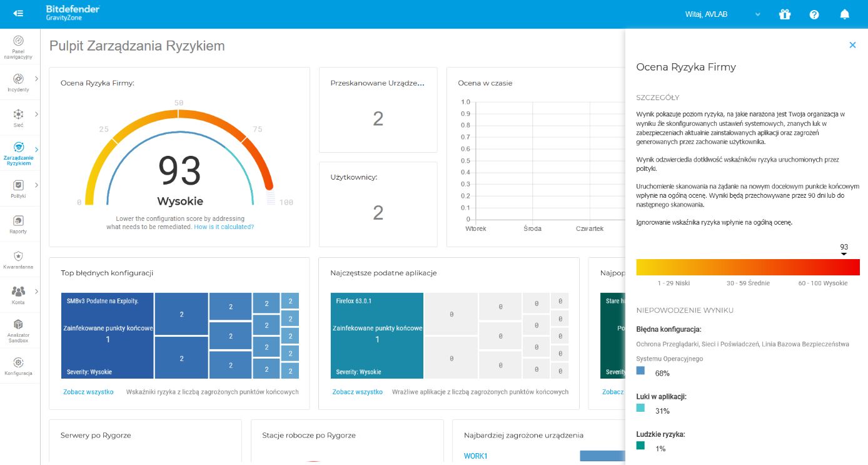Viewport: 868px width, 465px height.
Task: Close the Ocena Ryzyka Firmy panel
Action: [x=852, y=44]
